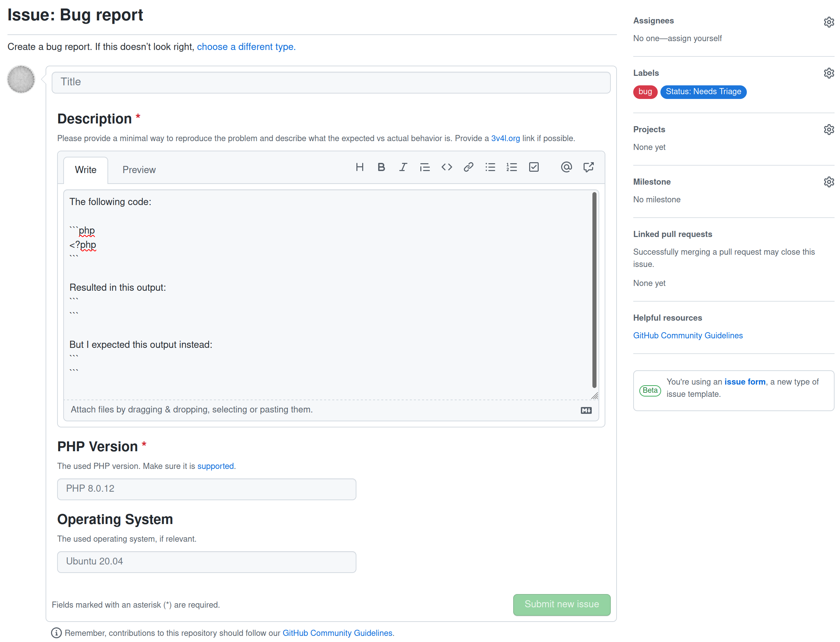Insert a bulleted list
Viewport: 840px width, 642px height.
490,167
